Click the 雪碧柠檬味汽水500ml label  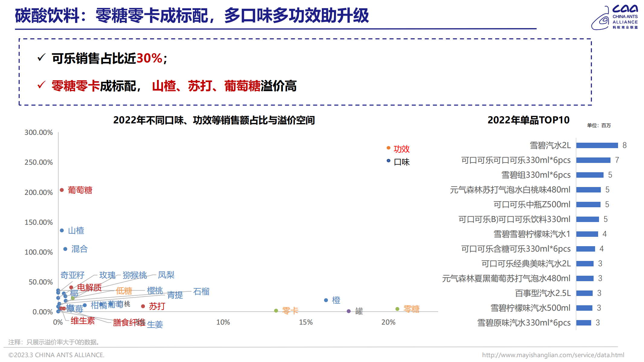coord(530,308)
